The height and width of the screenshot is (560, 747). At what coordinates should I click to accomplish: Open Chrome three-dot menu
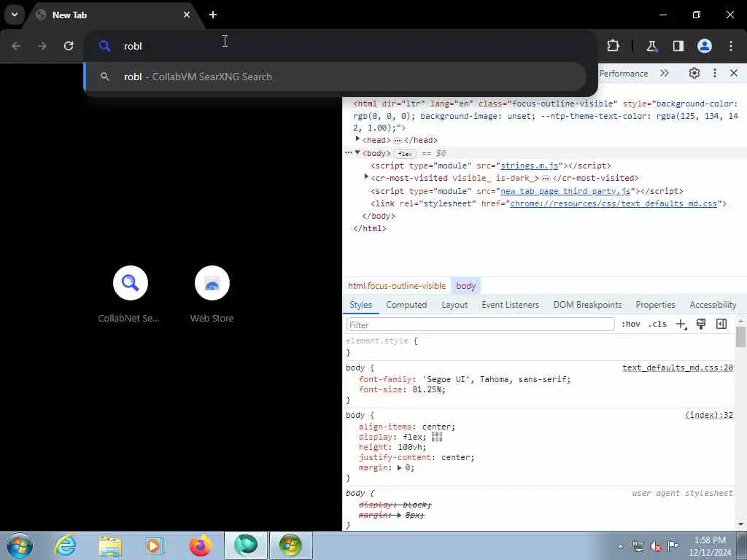point(731,46)
